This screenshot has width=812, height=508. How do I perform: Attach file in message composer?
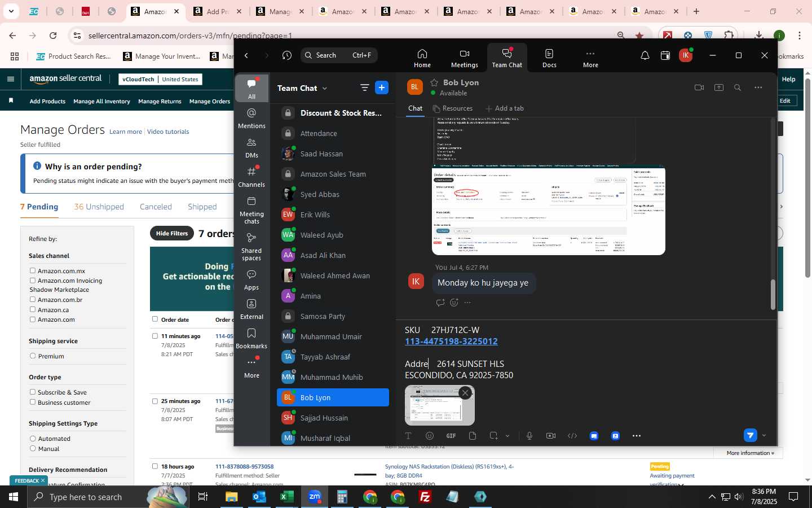[473, 436]
